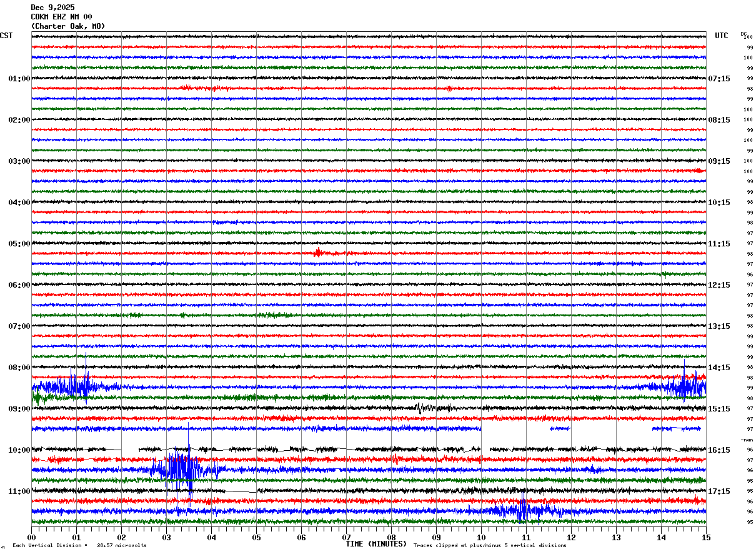Click the "04:00" CST time label
Screen dimensions: 756x554
(19, 203)
